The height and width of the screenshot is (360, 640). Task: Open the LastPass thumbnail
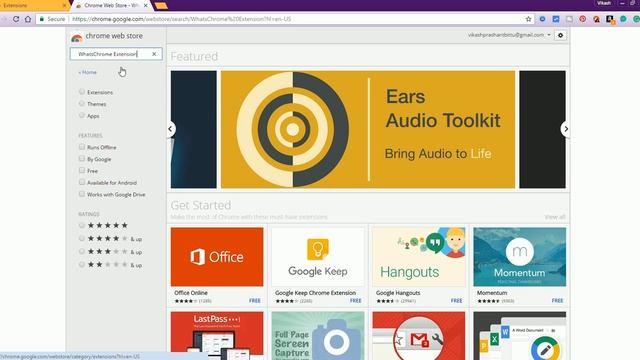[217, 336]
